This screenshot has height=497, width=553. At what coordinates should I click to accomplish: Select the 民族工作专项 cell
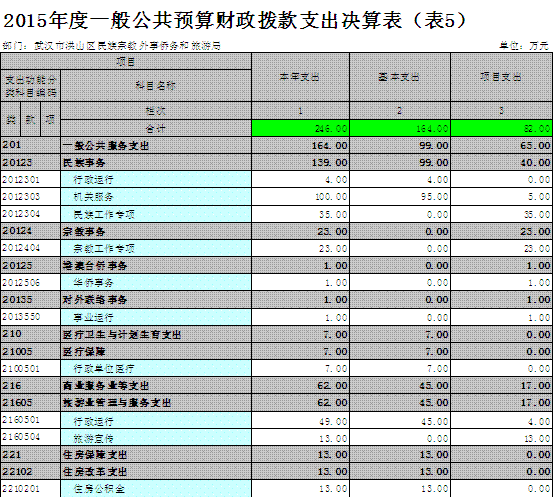[x=156, y=214]
